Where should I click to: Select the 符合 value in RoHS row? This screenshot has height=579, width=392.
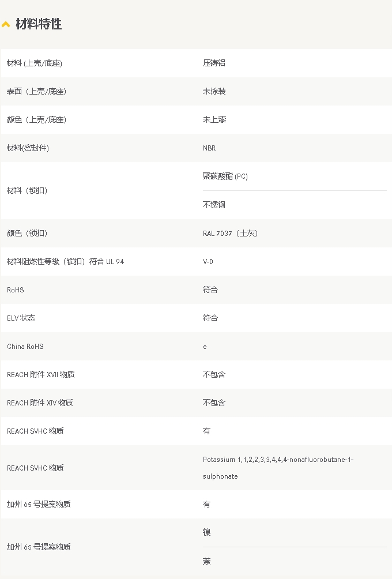(x=210, y=290)
